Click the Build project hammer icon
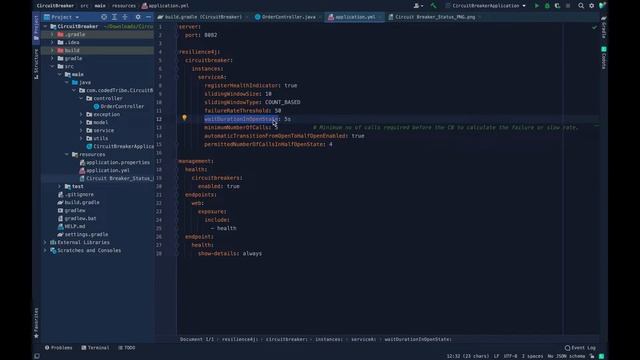640x360 pixels. pos(433,6)
